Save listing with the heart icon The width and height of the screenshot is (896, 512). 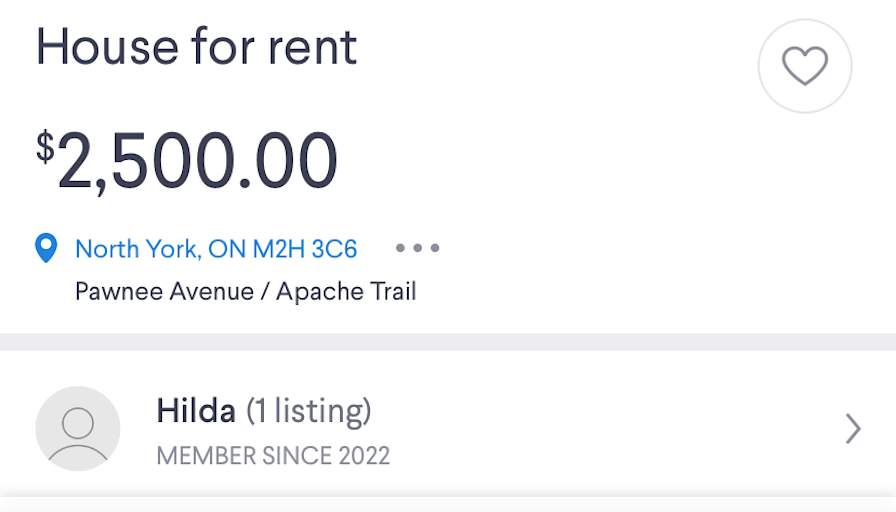[x=805, y=66]
